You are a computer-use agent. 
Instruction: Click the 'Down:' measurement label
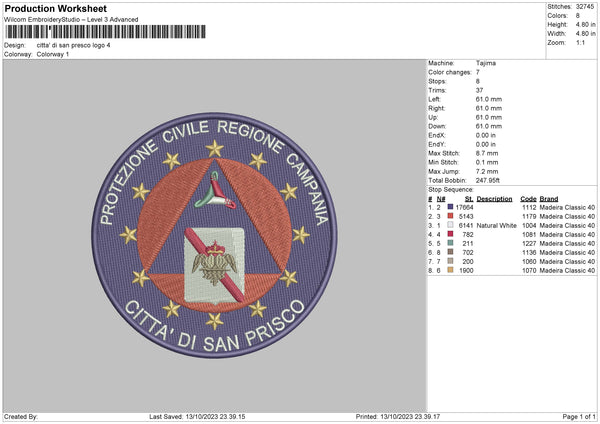pos(437,126)
